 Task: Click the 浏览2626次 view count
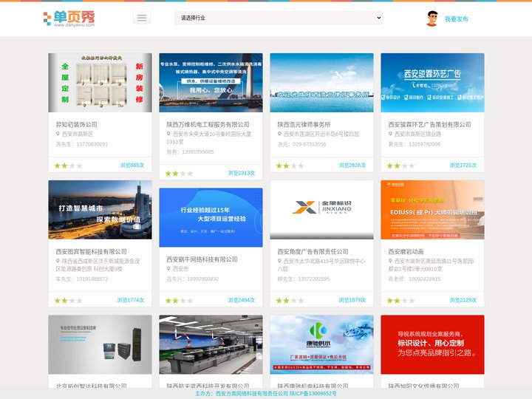(x=352, y=166)
